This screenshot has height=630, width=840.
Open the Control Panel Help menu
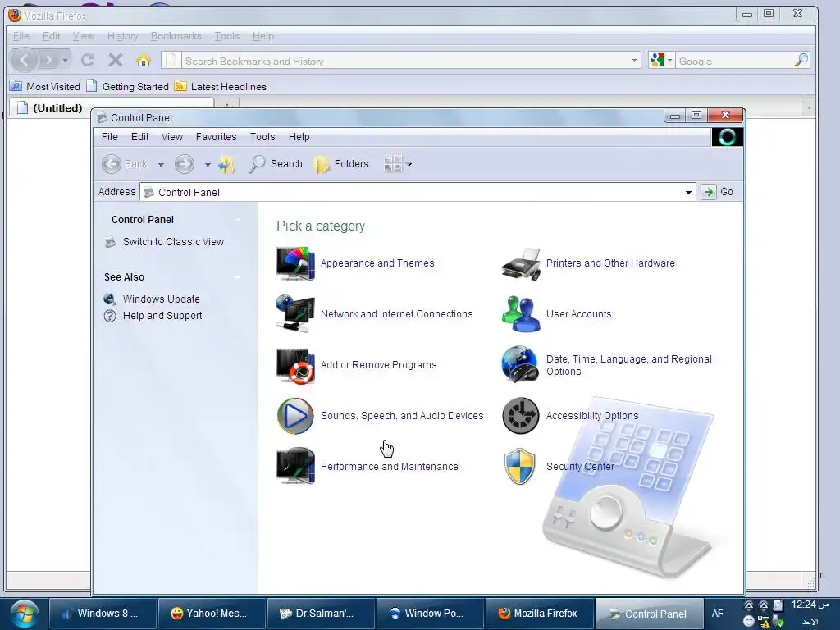coord(299,137)
